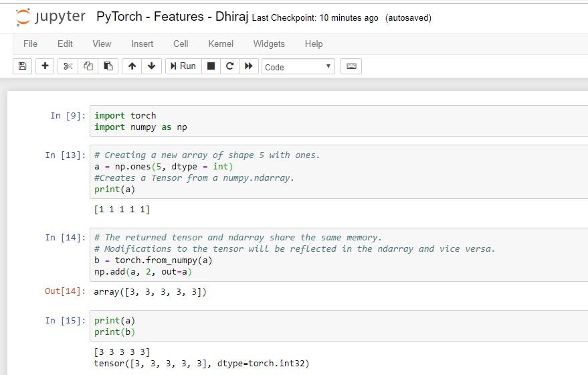Image resolution: width=588 pixels, height=375 pixels.
Task: Insert cell below with plus icon
Action: pyautogui.click(x=45, y=66)
